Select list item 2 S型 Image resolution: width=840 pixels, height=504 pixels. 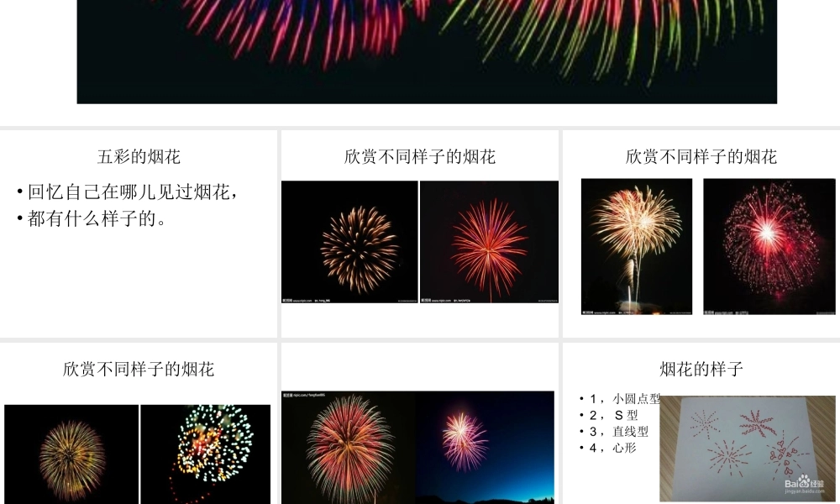[x=614, y=415]
